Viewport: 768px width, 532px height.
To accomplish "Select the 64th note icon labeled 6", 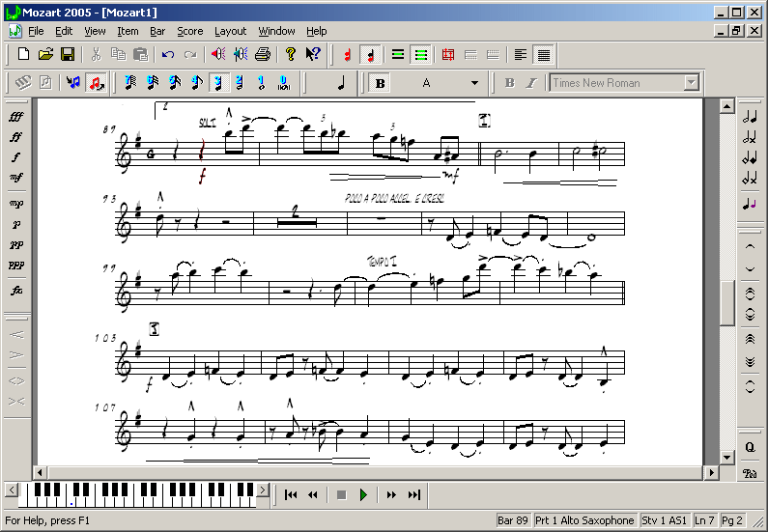I will coord(153,83).
